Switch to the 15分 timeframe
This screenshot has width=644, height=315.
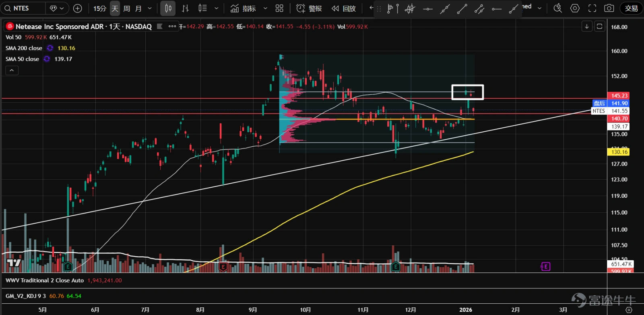(100, 8)
